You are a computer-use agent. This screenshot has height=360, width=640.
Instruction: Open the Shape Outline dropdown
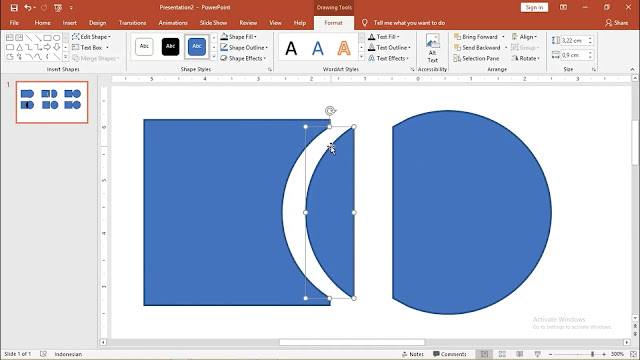[244, 47]
